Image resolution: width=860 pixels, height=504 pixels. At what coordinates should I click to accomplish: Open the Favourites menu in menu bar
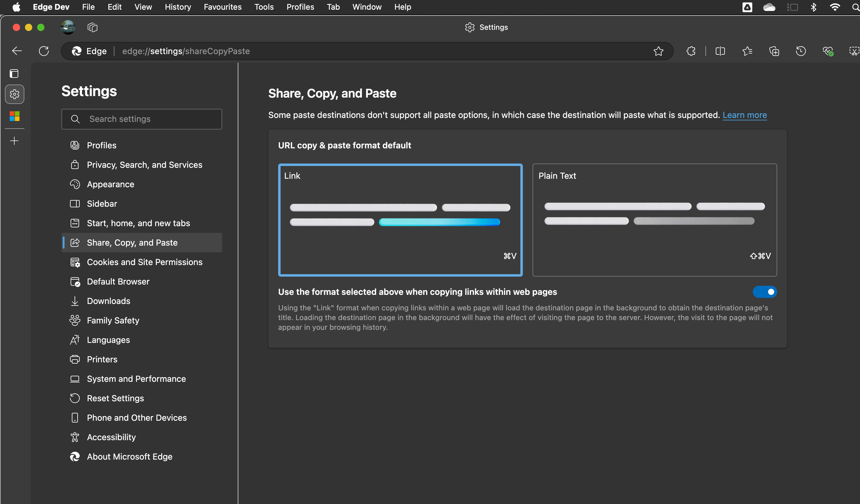(x=222, y=7)
